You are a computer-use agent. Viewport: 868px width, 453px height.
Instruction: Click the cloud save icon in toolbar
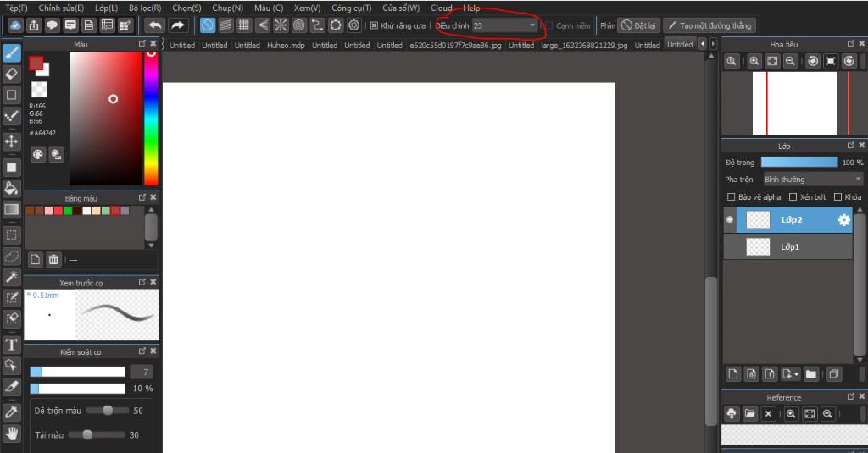pyautogui.click(x=15, y=25)
